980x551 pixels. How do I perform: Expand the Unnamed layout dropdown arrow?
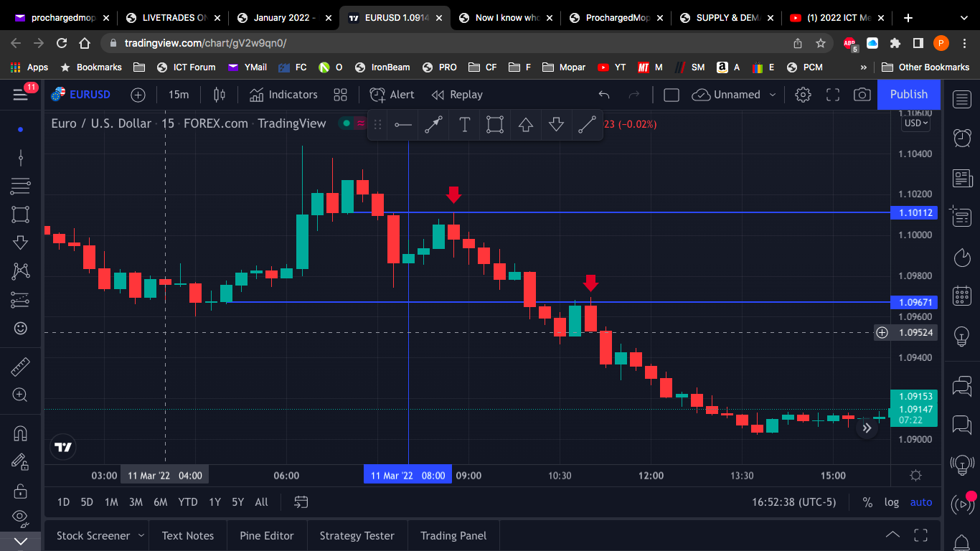click(773, 95)
